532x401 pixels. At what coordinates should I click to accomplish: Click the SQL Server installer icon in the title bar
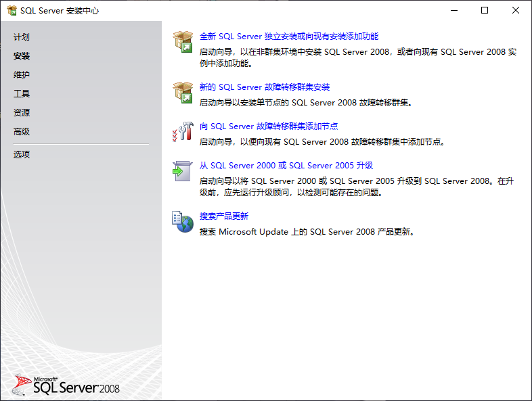point(12,11)
